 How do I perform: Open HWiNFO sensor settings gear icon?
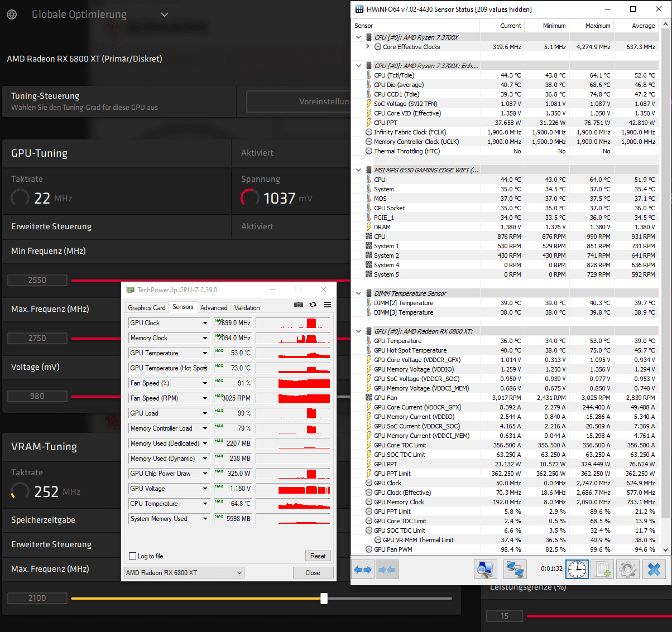(x=628, y=570)
